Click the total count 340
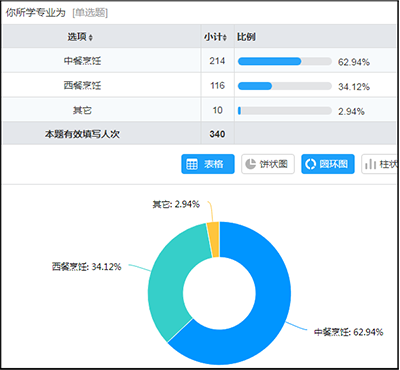Image resolution: width=400 pixels, height=370 pixels. coord(217,134)
